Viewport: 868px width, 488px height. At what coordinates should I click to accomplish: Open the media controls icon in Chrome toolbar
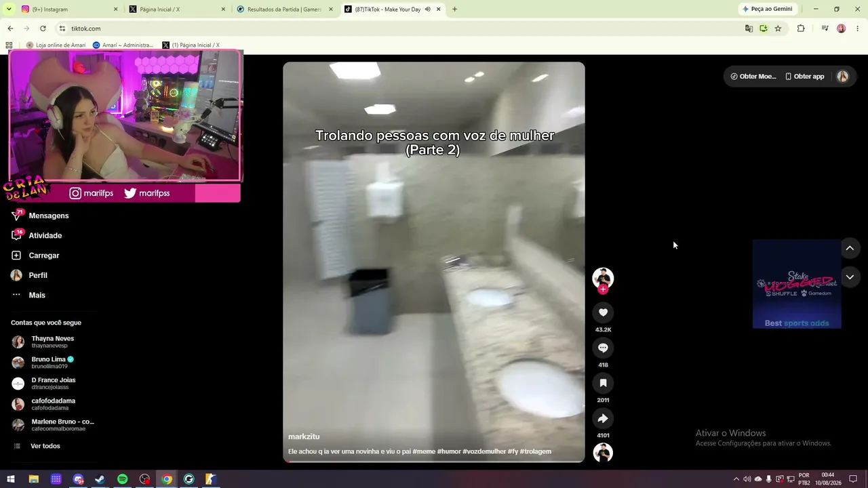pyautogui.click(x=825, y=28)
